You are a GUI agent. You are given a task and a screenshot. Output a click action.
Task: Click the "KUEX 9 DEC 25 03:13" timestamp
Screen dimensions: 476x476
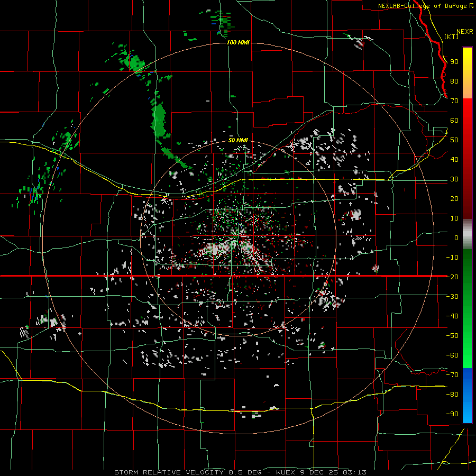(x=321, y=472)
